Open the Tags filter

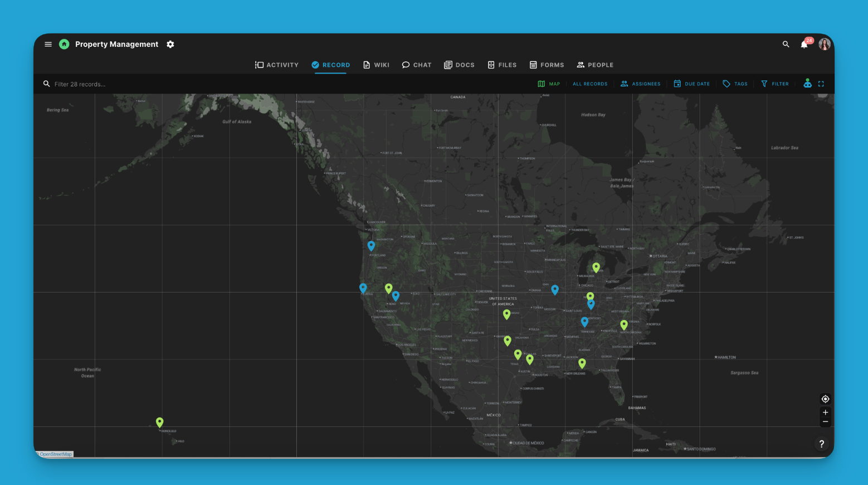click(735, 84)
